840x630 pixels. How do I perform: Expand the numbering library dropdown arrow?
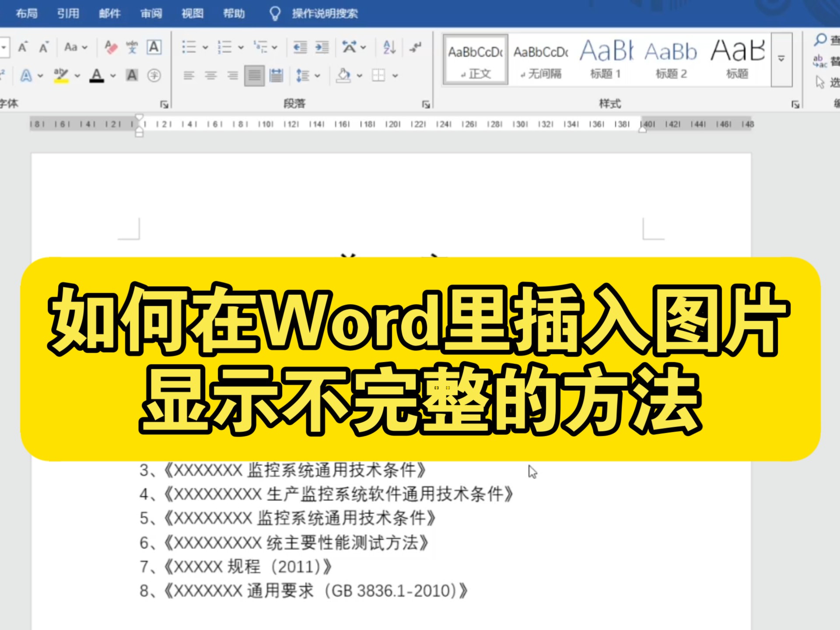241,47
